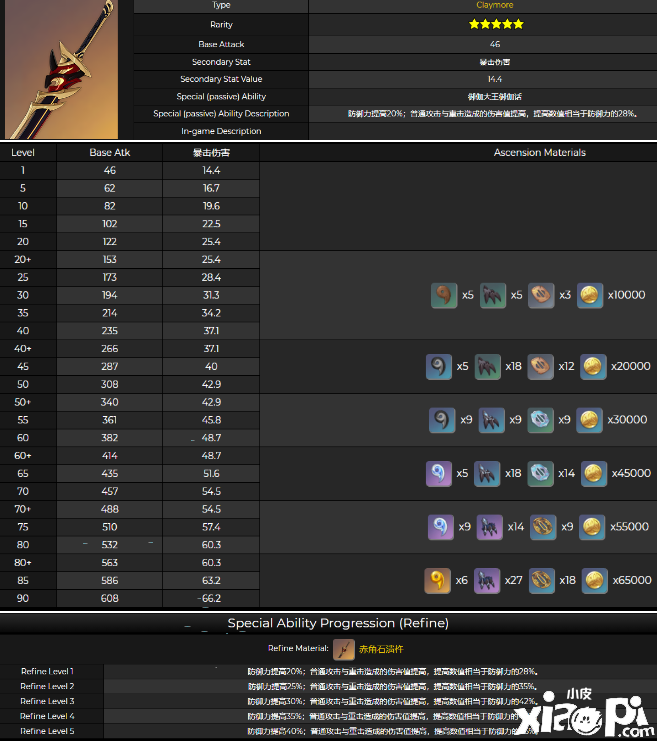Screen dimensions: 657x741
Task: Click the crystal material icon in x30000 row
Action: click(x=540, y=420)
